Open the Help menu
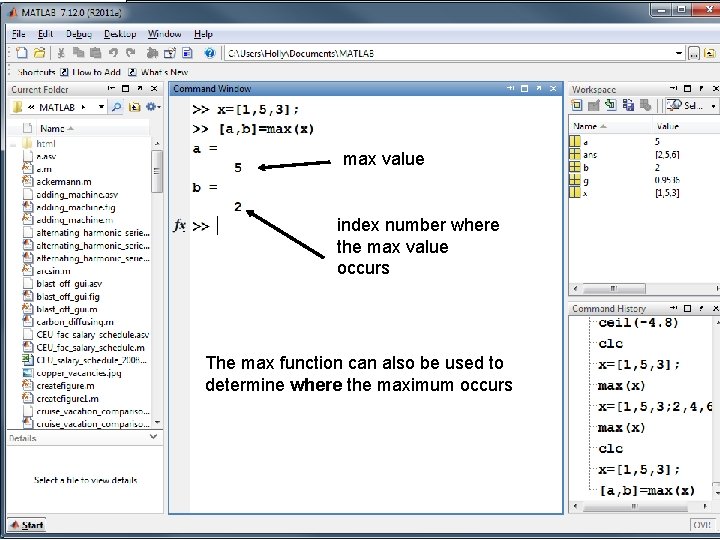 point(203,34)
